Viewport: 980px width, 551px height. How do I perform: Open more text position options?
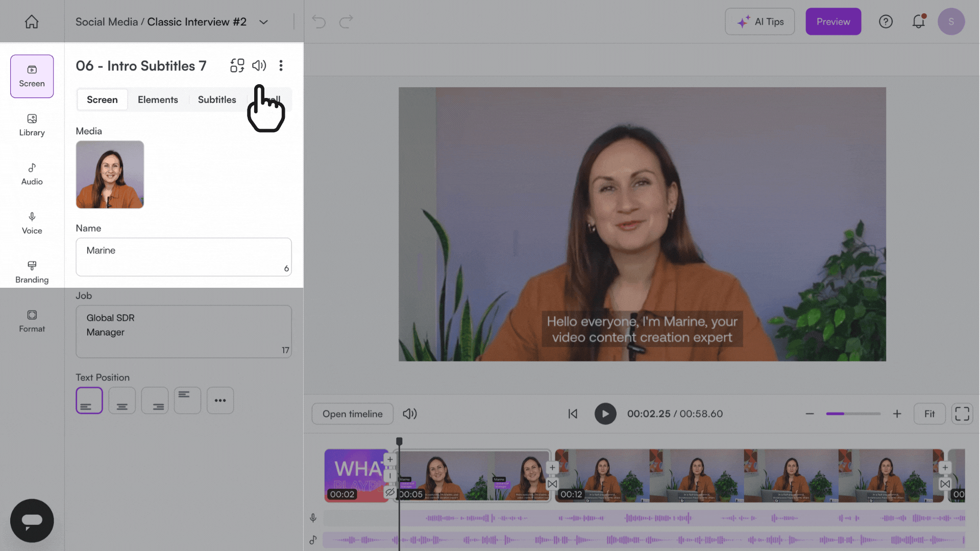pos(220,400)
